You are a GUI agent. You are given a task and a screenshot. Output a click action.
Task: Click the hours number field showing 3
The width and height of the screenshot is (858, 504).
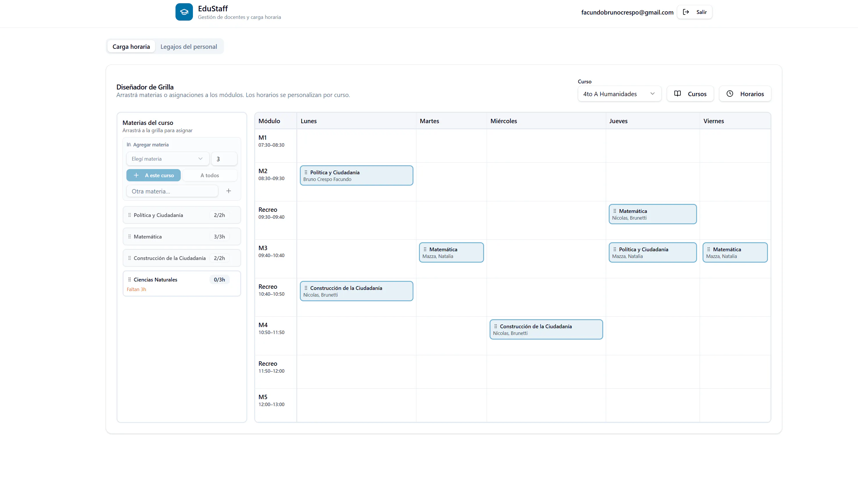224,159
